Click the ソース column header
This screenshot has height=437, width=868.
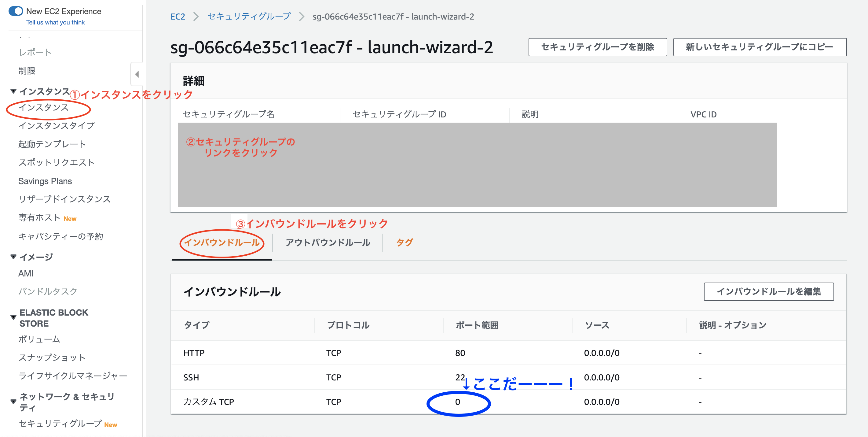597,325
